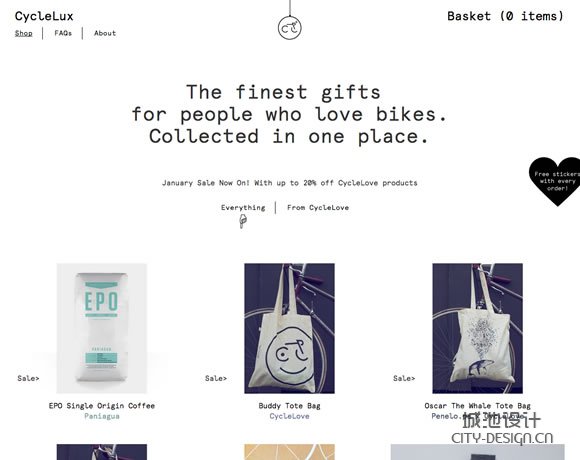Click the Sale> tag beside Buddy Tote Bag
Screen dimensions: 580x460
[x=216, y=378]
